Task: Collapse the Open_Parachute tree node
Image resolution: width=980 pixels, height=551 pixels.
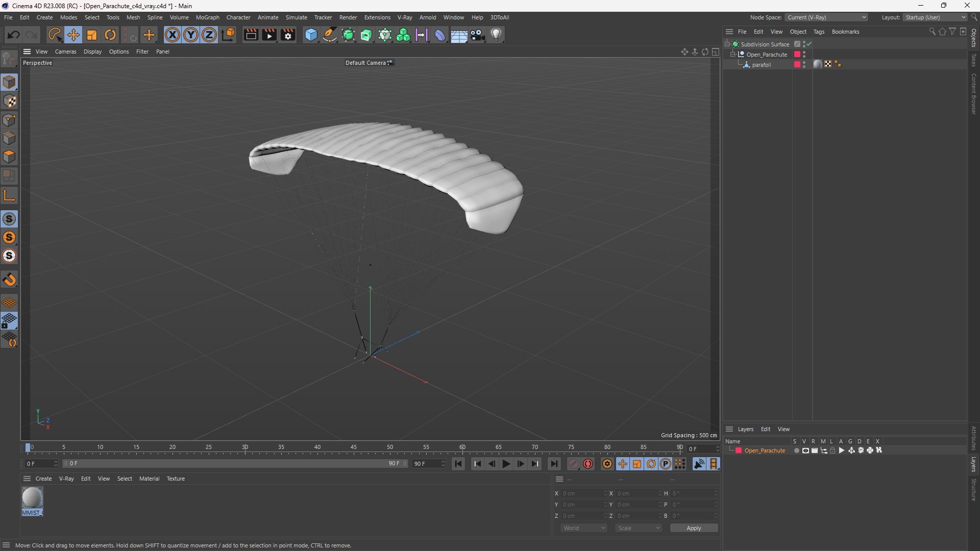Action: [733, 54]
